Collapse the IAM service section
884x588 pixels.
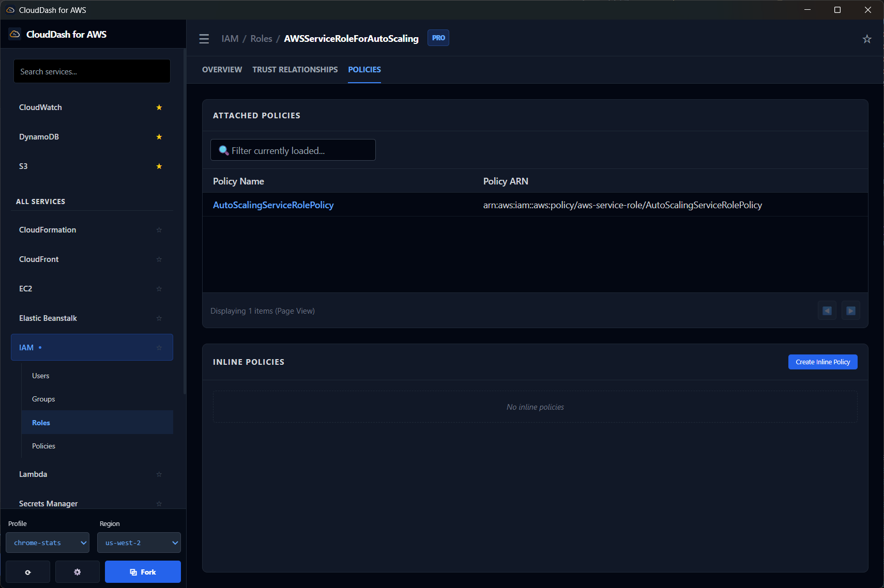coord(92,347)
